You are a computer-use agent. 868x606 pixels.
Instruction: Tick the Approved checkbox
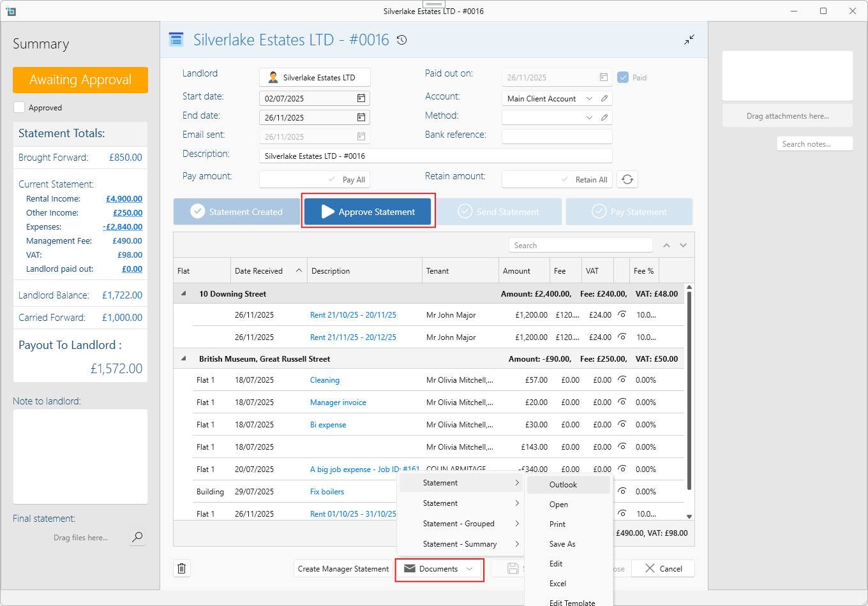pos(20,108)
